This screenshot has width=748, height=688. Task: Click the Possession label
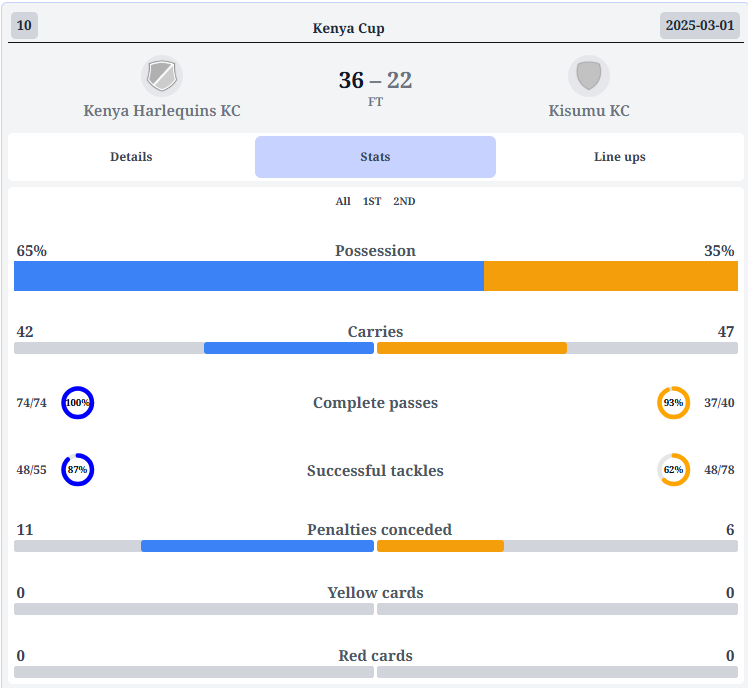click(x=375, y=251)
